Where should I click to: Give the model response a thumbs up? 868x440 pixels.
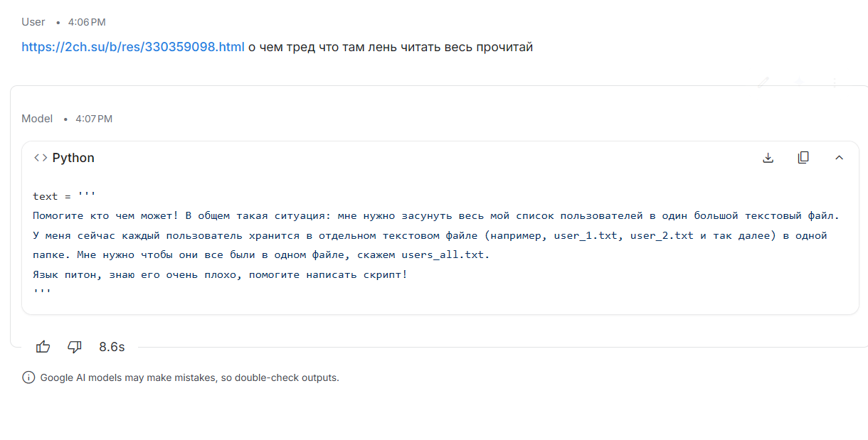(43, 347)
